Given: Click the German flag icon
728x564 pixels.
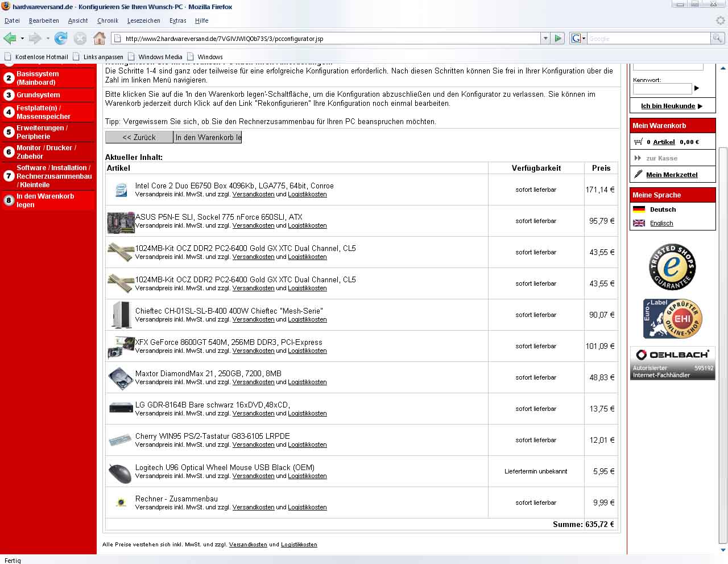Looking at the screenshot, I should [x=639, y=209].
